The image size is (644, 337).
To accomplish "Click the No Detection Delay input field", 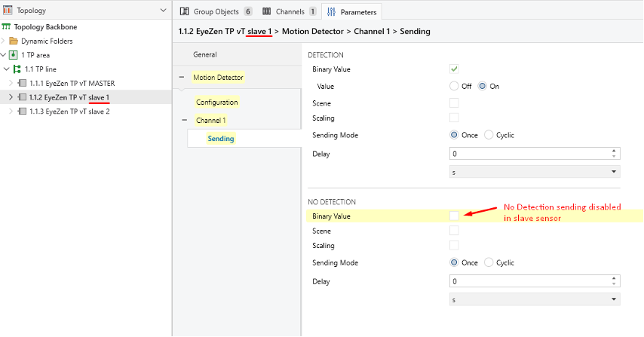I will [528, 281].
